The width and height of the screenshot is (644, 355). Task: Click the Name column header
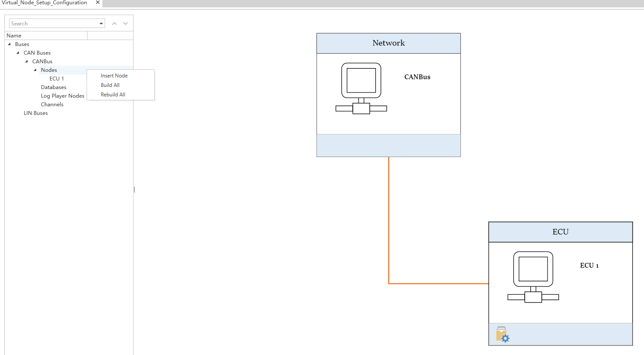pos(46,36)
